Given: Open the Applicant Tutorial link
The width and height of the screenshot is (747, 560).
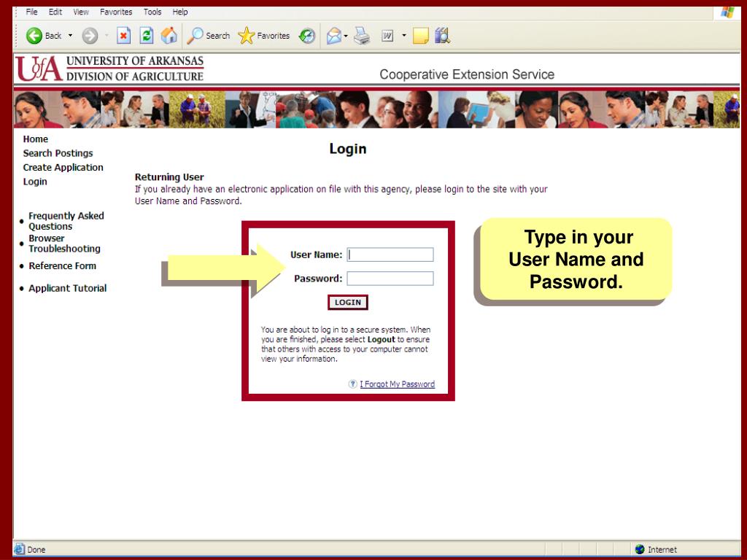Looking at the screenshot, I should 68,288.
